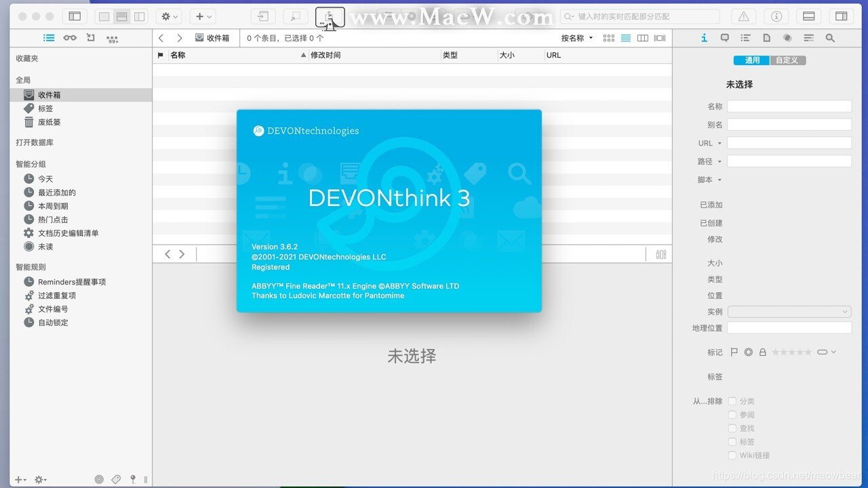This screenshot has height=488, width=868.
Task: Select the 自动锁定 smart rule
Action: 81,323
